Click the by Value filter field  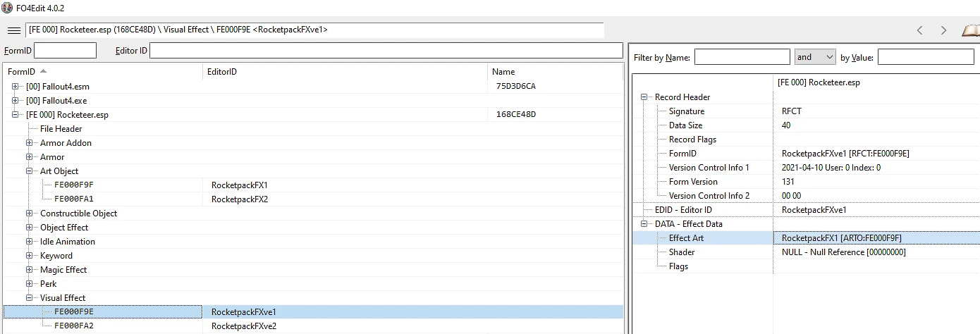(926, 57)
